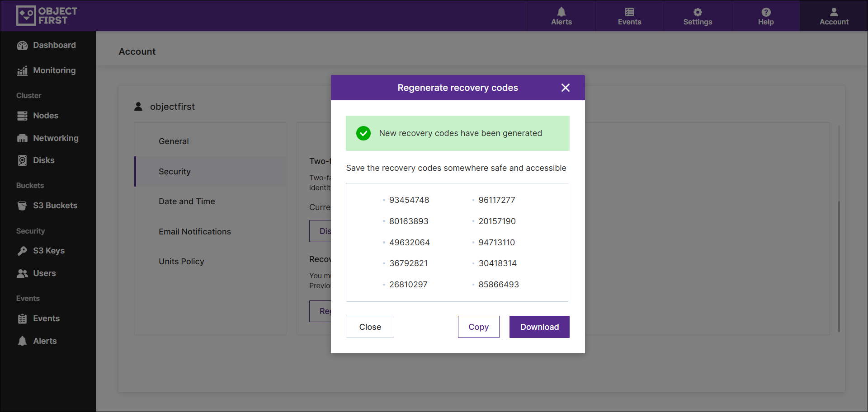Click the account page vertical scrollbar
Image resolution: width=868 pixels, height=412 pixels.
[839, 267]
